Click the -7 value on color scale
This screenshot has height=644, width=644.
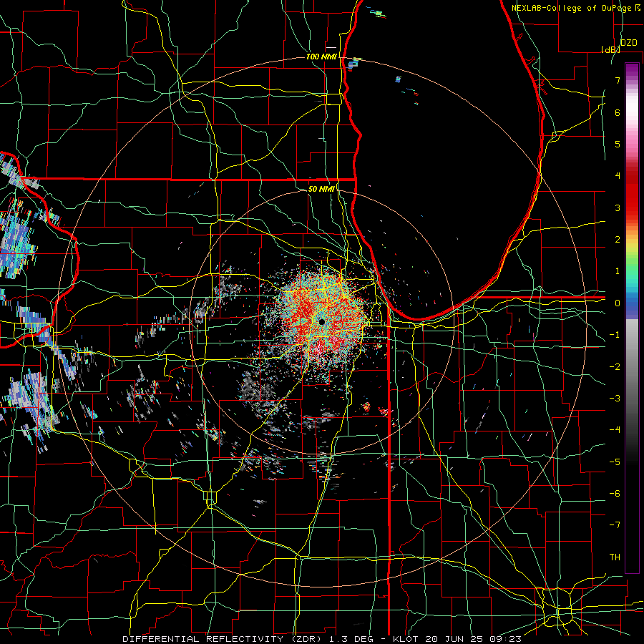click(615, 525)
